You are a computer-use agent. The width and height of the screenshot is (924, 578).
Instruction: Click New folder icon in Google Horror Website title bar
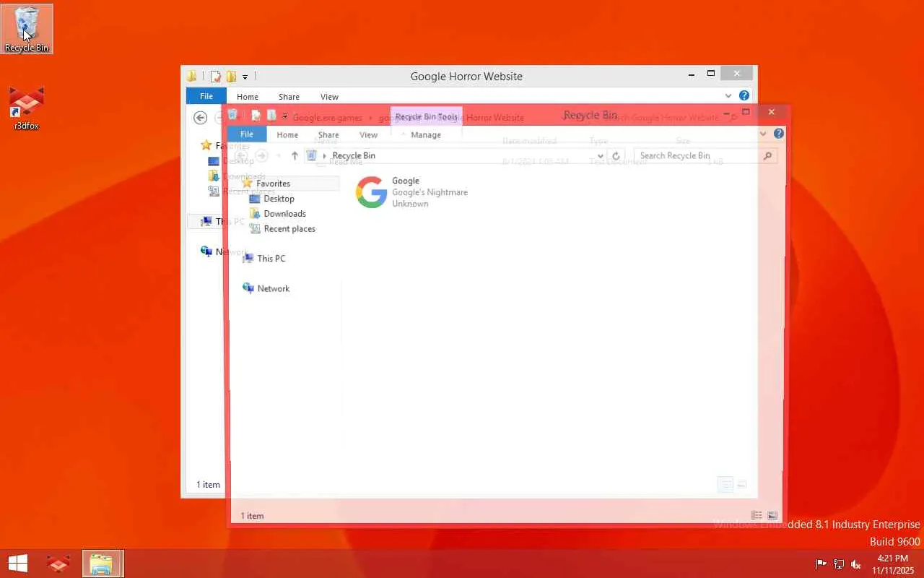click(x=232, y=77)
